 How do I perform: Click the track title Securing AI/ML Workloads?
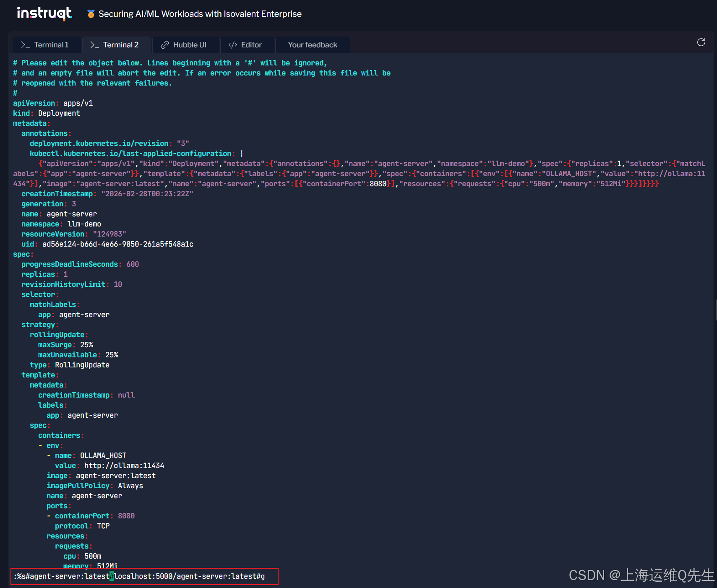click(200, 14)
